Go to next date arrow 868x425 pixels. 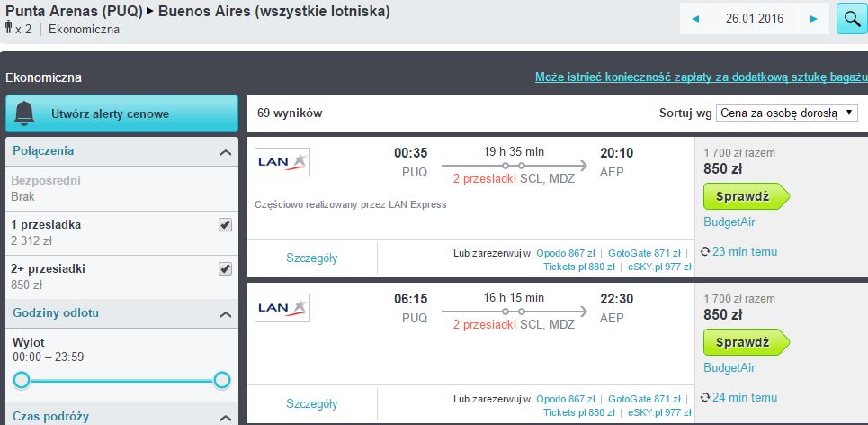pos(814,19)
